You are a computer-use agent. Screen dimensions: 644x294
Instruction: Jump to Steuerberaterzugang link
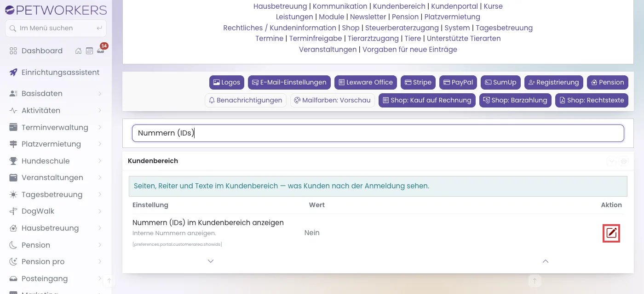pos(402,28)
